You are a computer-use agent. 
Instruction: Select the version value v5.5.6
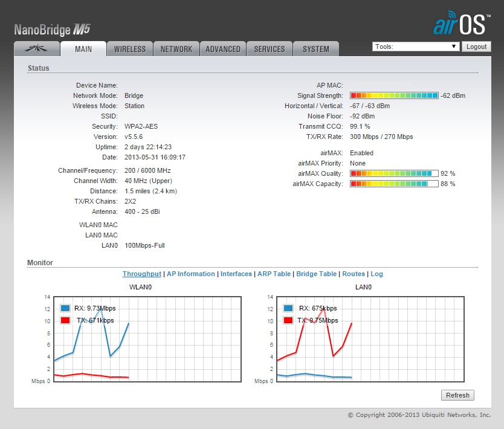coord(134,137)
